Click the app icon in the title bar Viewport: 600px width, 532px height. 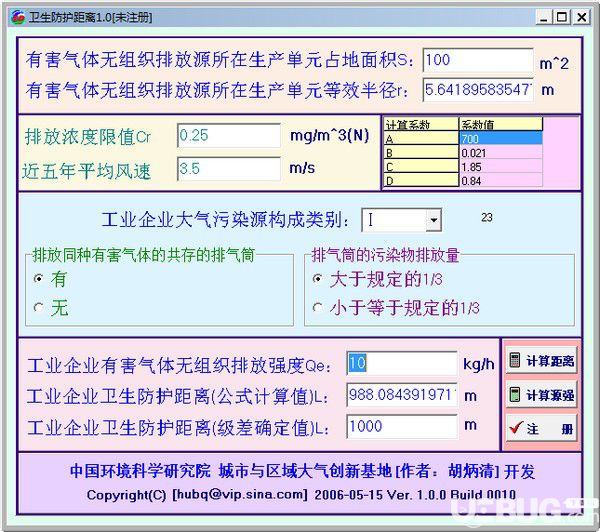pyautogui.click(x=18, y=17)
